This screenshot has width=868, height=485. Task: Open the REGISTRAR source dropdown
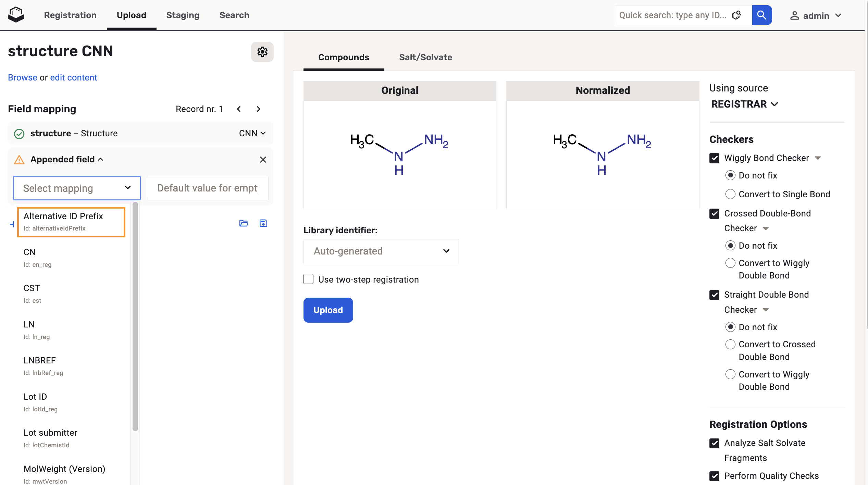coord(744,104)
